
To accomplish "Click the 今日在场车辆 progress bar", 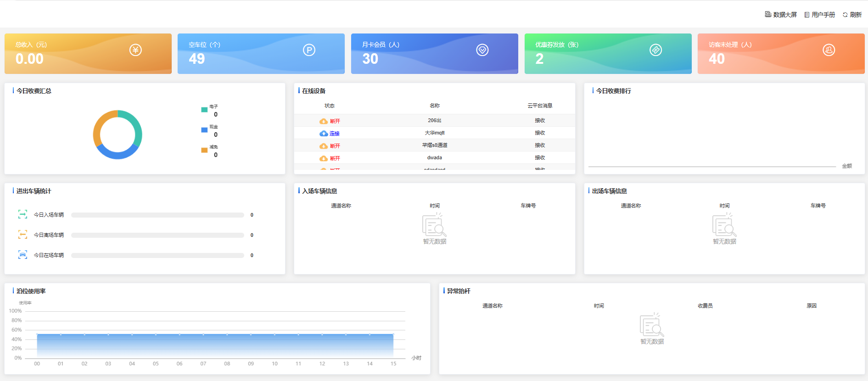I will coord(157,255).
